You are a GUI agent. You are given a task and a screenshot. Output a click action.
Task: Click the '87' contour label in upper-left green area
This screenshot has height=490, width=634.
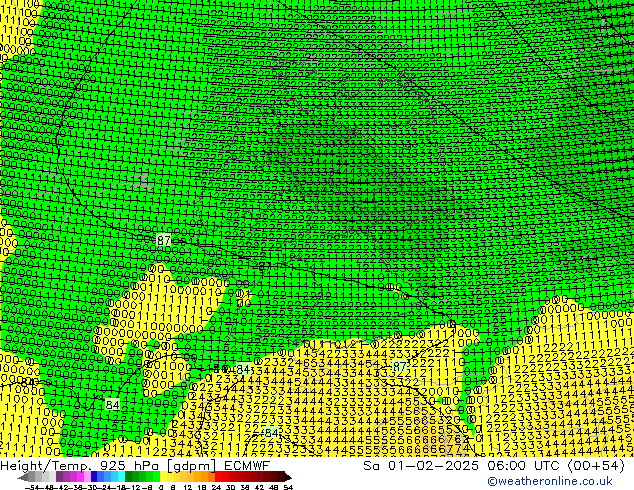[163, 240]
